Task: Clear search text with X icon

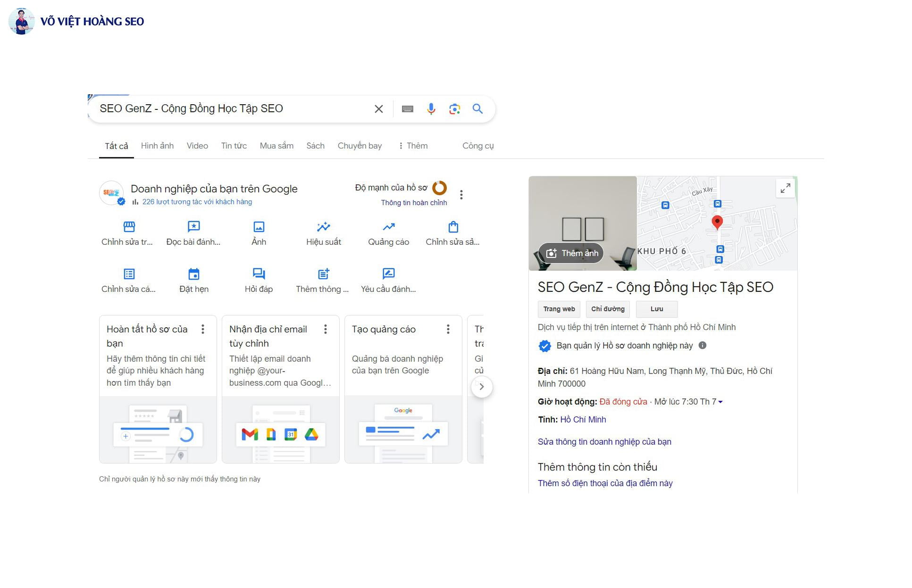Action: (x=378, y=109)
